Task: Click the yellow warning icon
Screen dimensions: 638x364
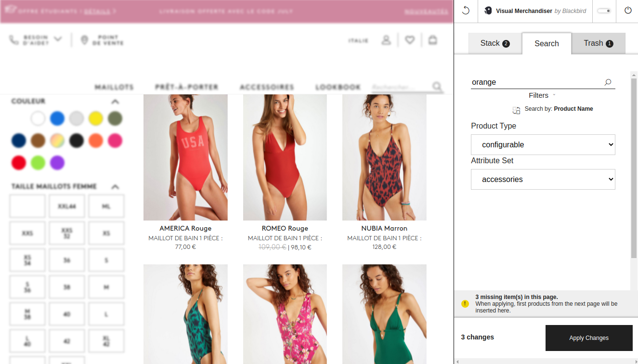Action: coord(465,304)
